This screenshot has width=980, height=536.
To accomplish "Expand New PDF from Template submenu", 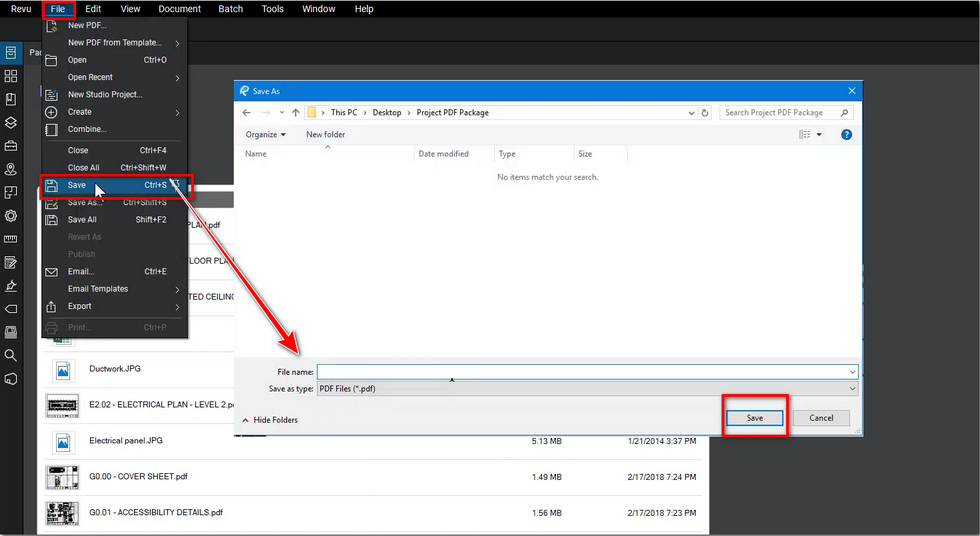I will point(178,43).
